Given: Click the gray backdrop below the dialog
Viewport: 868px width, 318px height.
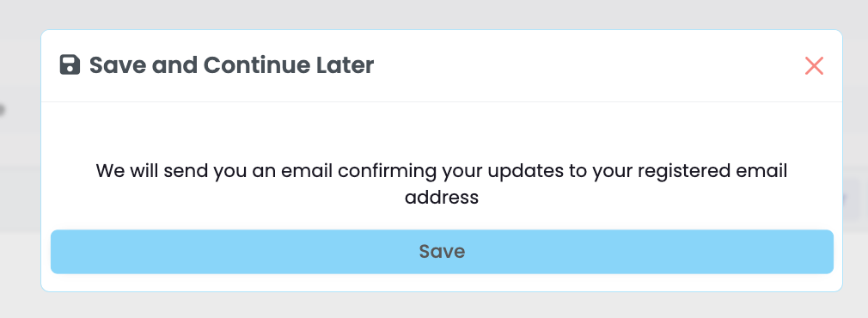Looking at the screenshot, I should click(x=434, y=306).
